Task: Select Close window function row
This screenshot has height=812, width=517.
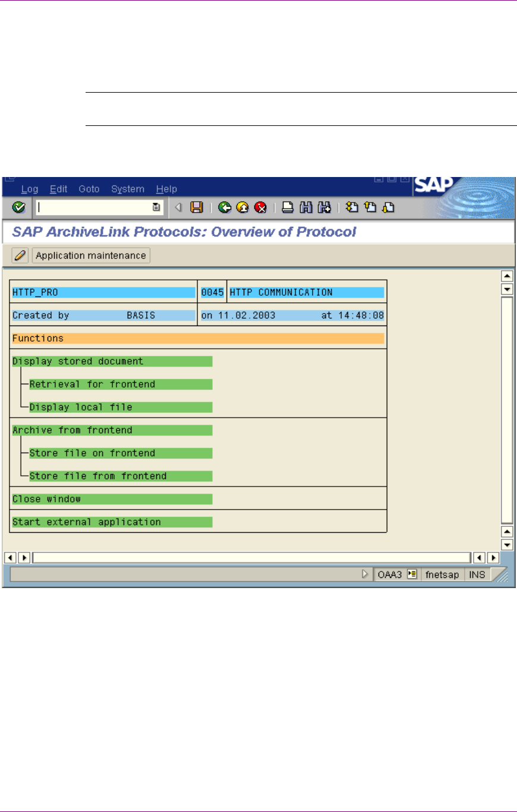Action: click(x=112, y=499)
